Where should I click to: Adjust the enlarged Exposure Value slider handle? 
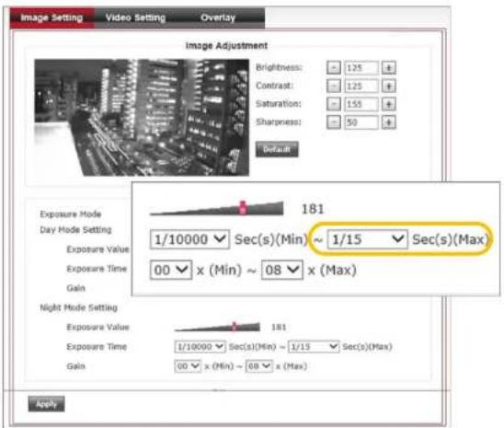click(x=243, y=208)
